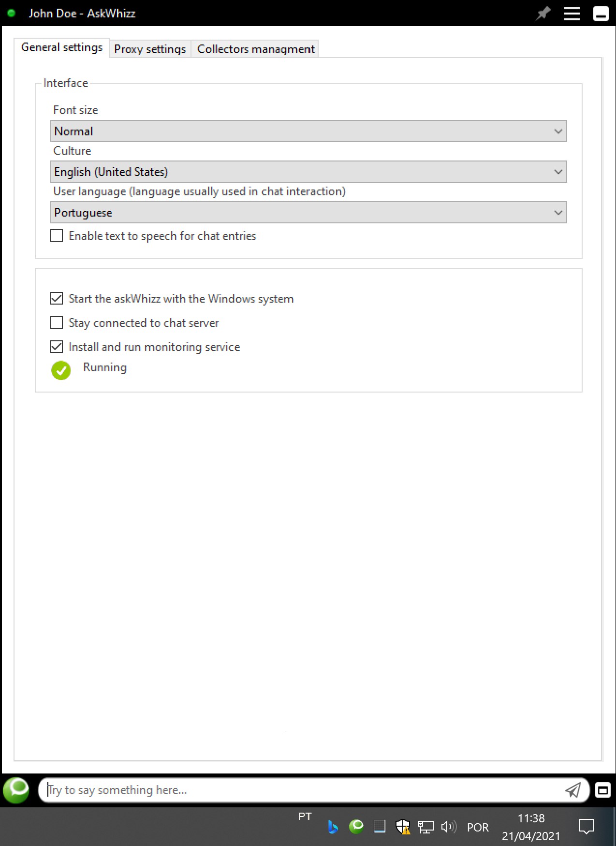
Task: Click the panel toggle icon beside send
Action: tap(602, 790)
